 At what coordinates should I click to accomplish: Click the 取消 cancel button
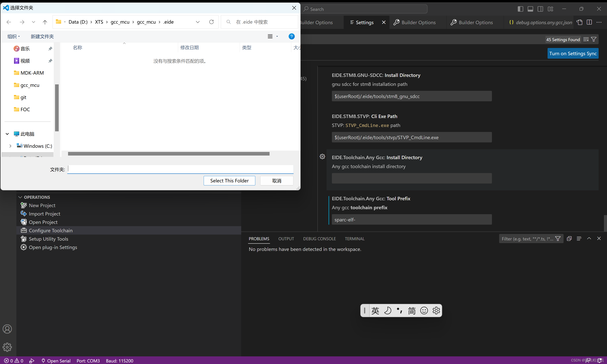277,180
